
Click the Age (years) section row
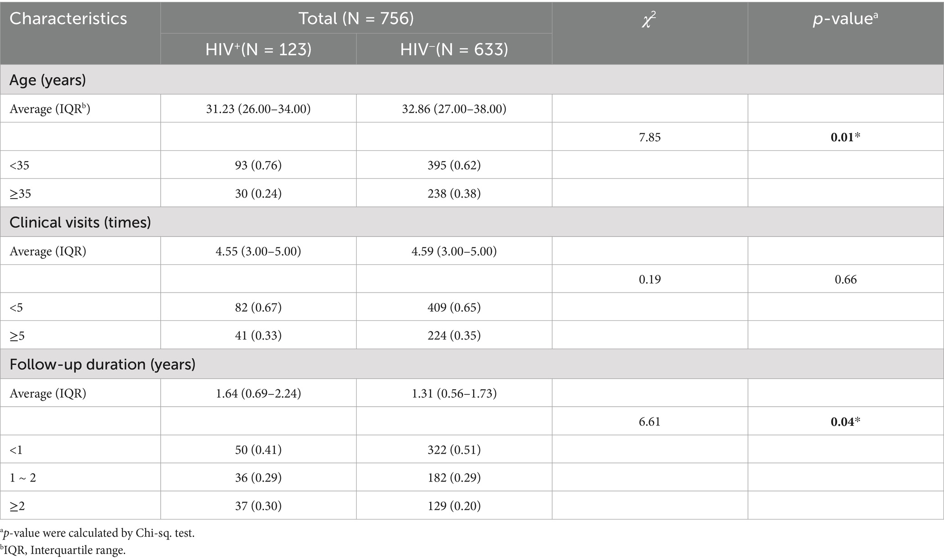tap(48, 80)
